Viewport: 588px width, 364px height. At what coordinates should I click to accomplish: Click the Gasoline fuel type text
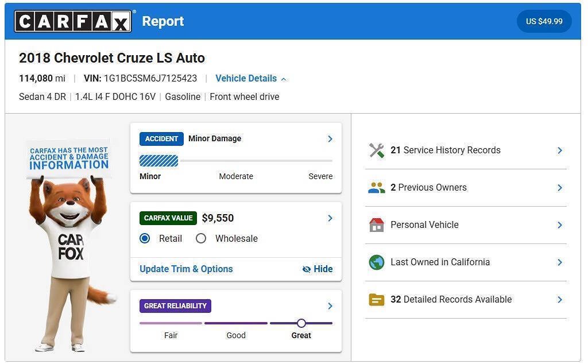coord(183,96)
